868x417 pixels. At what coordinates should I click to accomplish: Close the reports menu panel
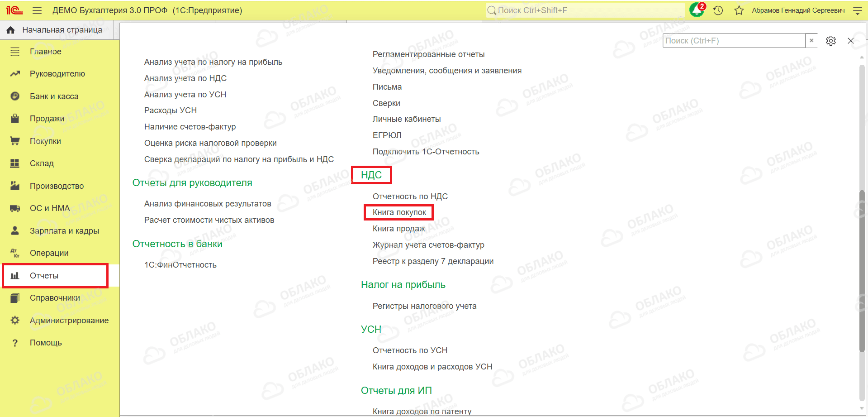(x=851, y=41)
